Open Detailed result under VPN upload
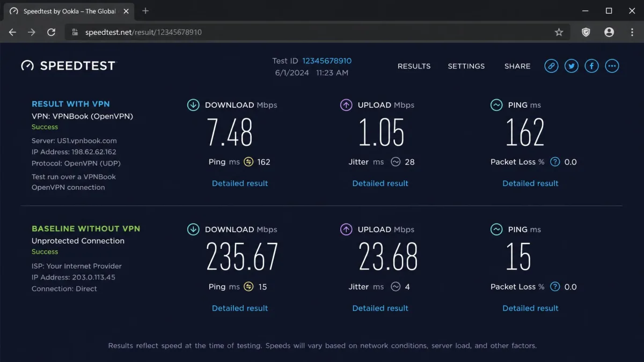The width and height of the screenshot is (644, 362). point(380,183)
